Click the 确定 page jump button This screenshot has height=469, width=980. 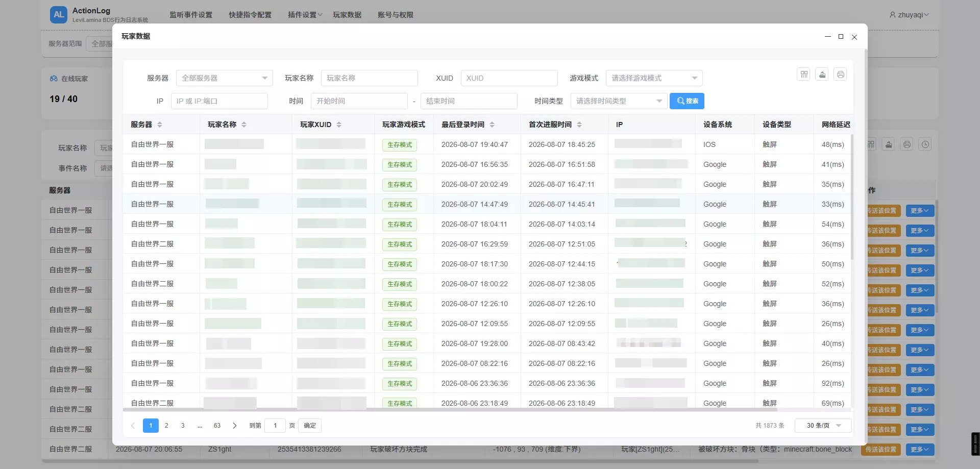click(310, 426)
